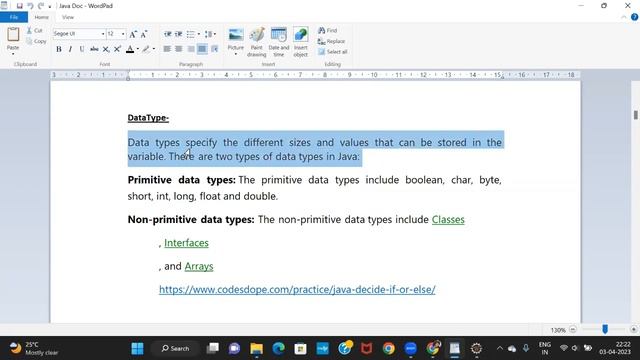This screenshot has height=360, width=640.
Task: Zoom out with the minus button
Action: point(573,329)
